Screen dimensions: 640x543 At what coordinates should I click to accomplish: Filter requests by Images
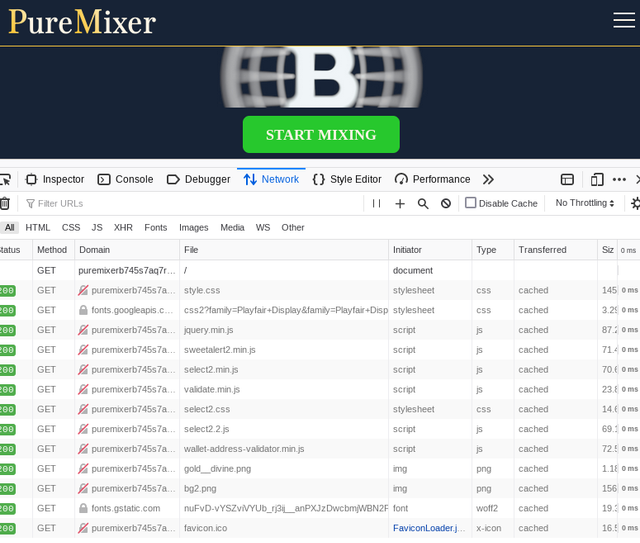pos(193,227)
